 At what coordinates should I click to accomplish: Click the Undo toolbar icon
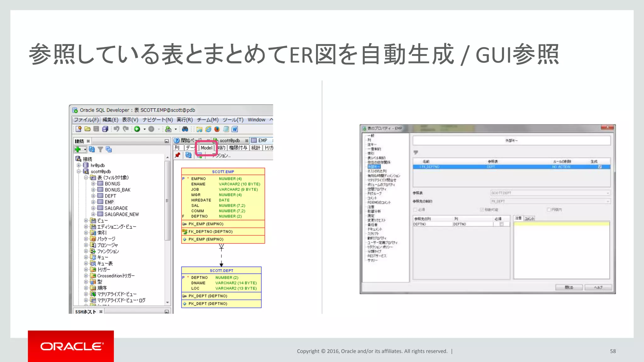click(116, 129)
